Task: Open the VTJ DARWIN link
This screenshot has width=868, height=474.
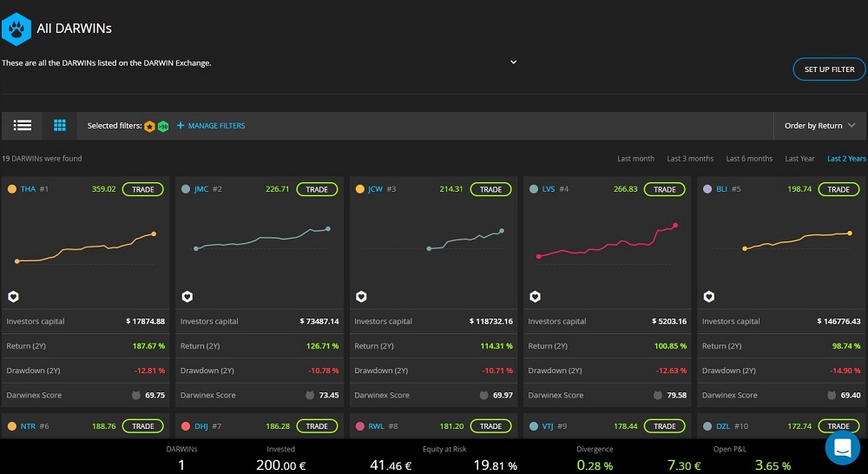Action: (x=548, y=426)
